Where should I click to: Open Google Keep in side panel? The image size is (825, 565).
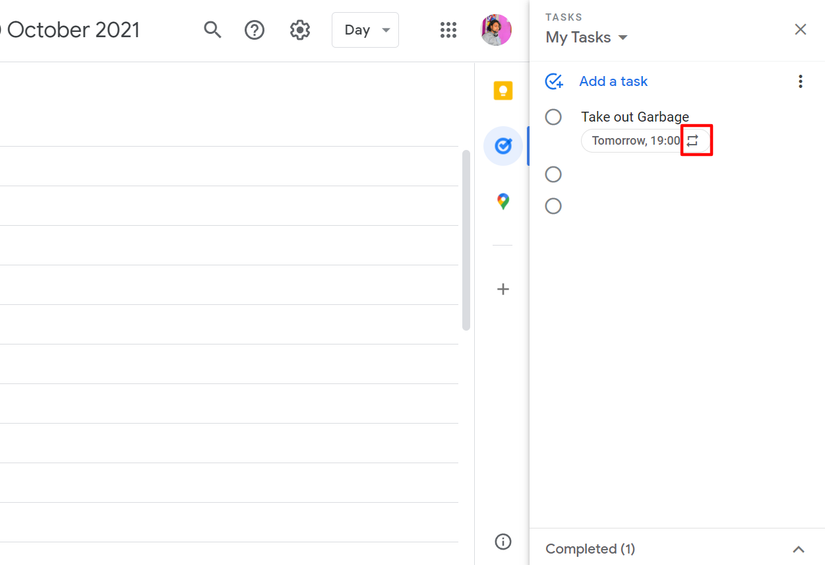(503, 90)
